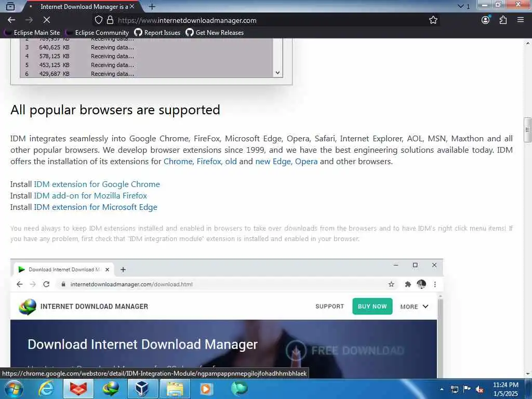Image resolution: width=532 pixels, height=399 pixels.
Task: Open the Windows Start menu
Action: click(x=14, y=389)
